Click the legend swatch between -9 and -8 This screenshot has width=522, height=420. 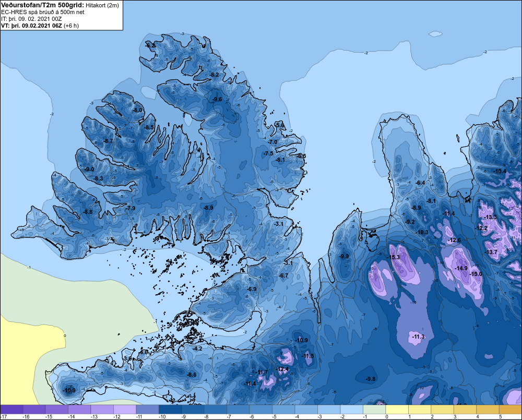click(193, 410)
